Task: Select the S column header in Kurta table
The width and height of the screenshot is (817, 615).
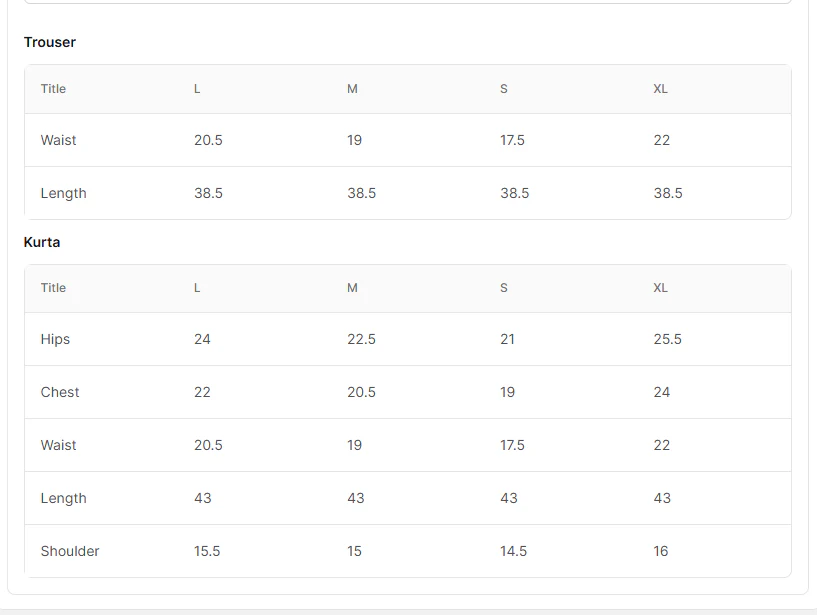Action: (503, 288)
